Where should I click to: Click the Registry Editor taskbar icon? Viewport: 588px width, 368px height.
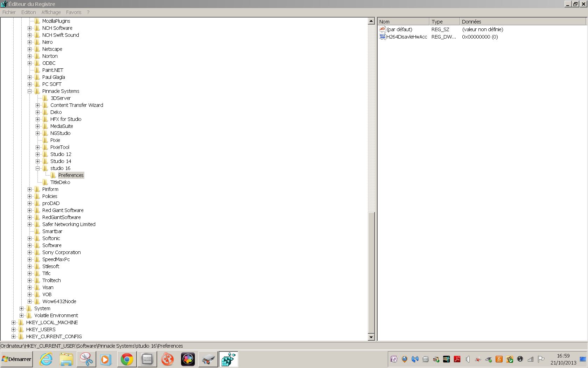(x=228, y=359)
